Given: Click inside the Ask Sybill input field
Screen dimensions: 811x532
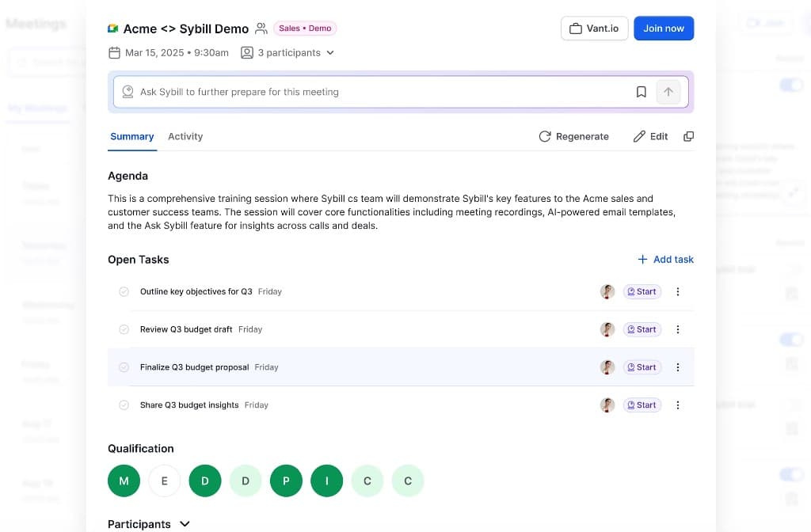Looking at the screenshot, I should click(356, 91).
